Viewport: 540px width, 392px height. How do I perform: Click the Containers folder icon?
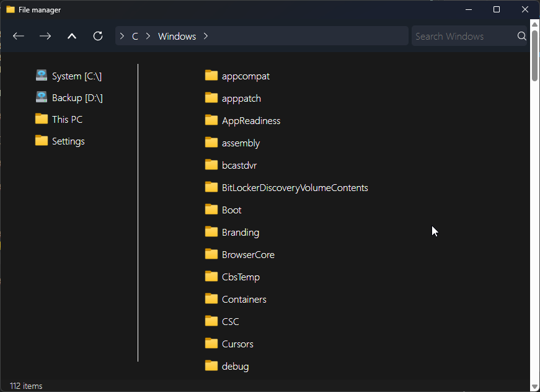(211, 298)
